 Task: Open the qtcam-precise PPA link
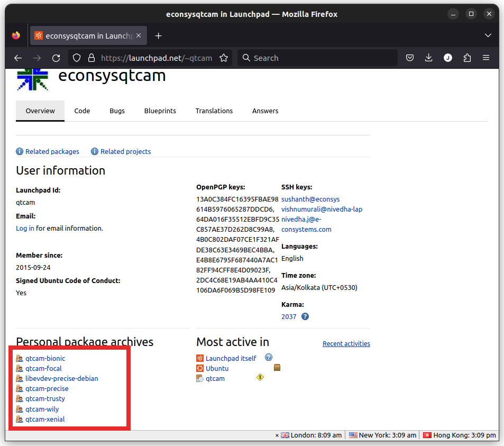click(x=47, y=389)
